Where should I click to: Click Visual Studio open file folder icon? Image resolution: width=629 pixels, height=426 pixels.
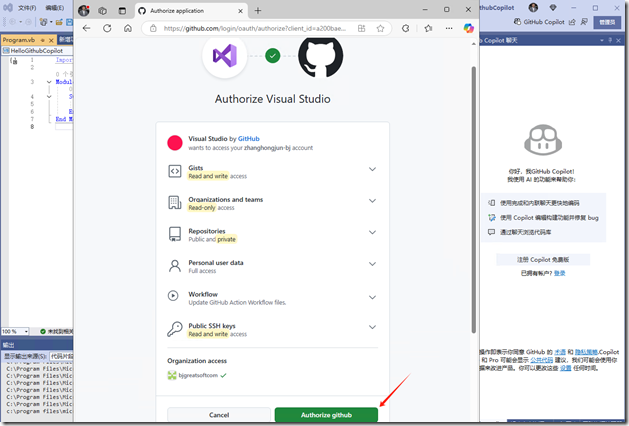(59, 22)
